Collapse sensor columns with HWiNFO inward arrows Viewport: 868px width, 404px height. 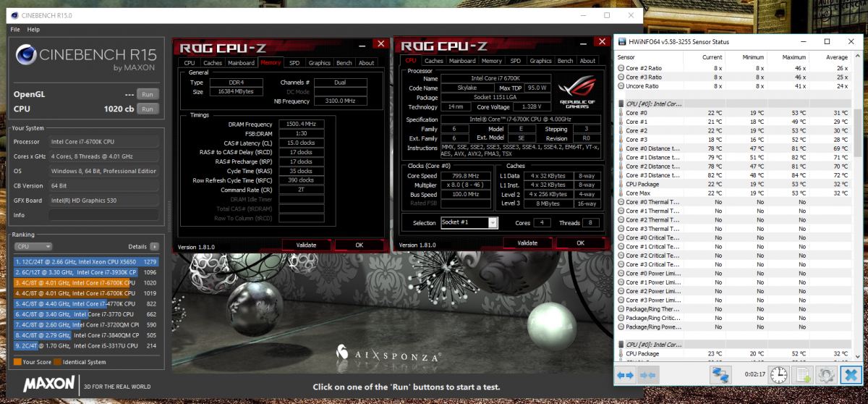tap(647, 374)
